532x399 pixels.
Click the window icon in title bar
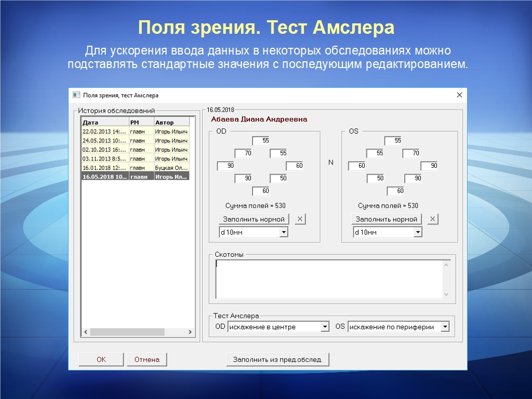coord(76,95)
